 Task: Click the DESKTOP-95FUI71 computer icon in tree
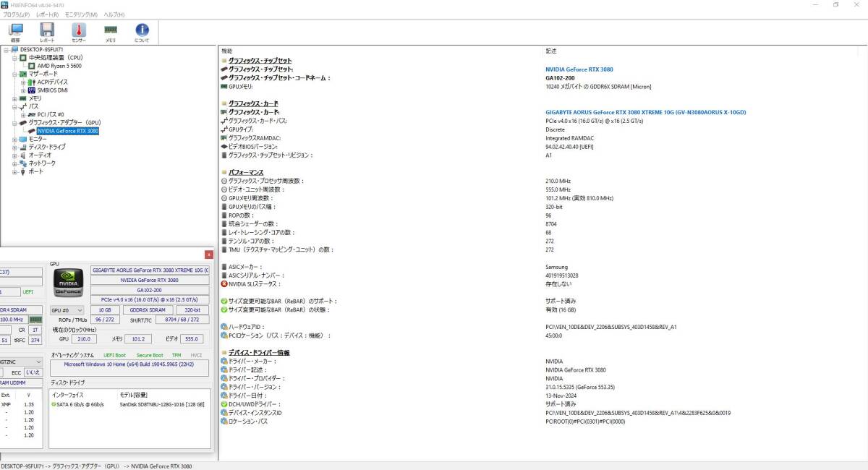(x=14, y=49)
